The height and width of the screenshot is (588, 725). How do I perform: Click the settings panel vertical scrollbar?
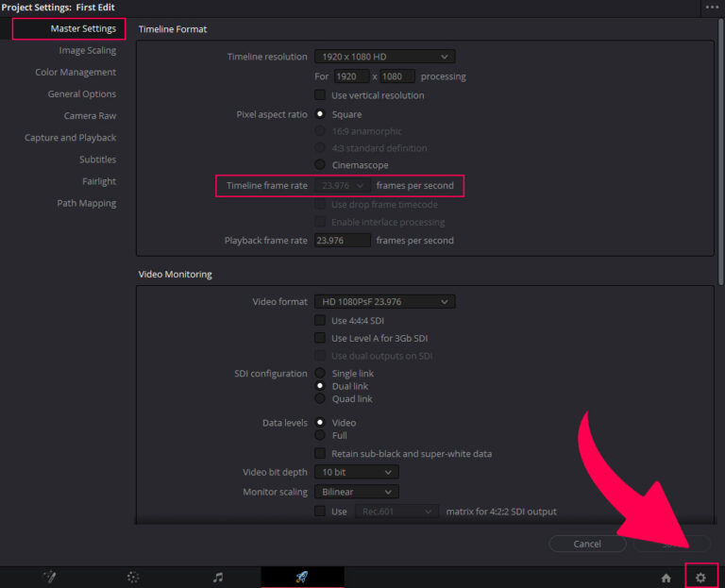[720, 153]
